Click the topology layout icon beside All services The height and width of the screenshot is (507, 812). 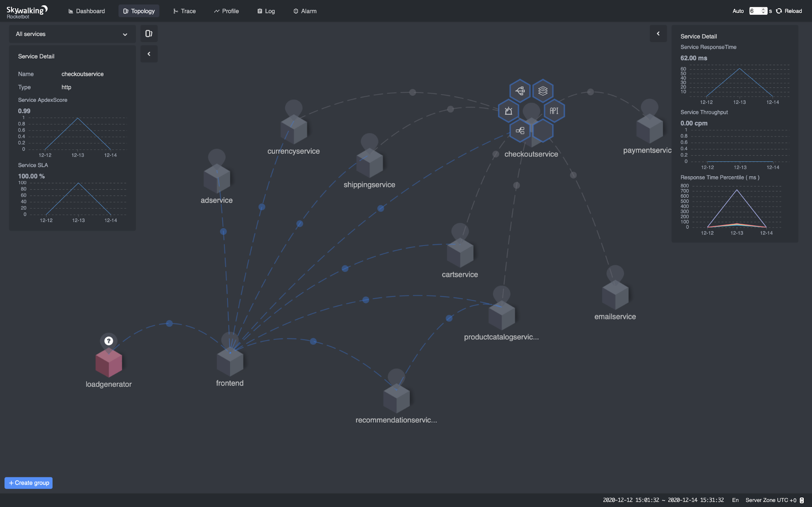(149, 34)
